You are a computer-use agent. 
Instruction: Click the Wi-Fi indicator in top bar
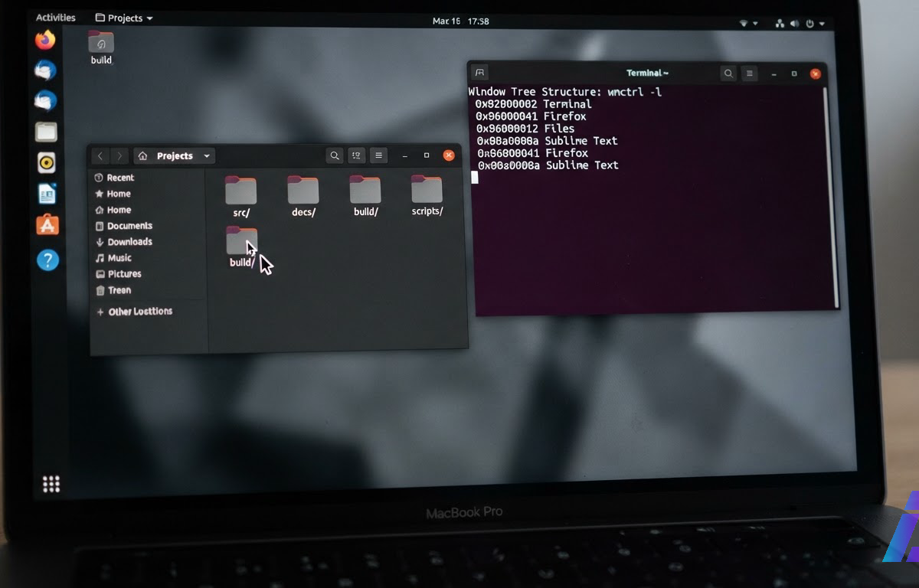[x=744, y=24]
